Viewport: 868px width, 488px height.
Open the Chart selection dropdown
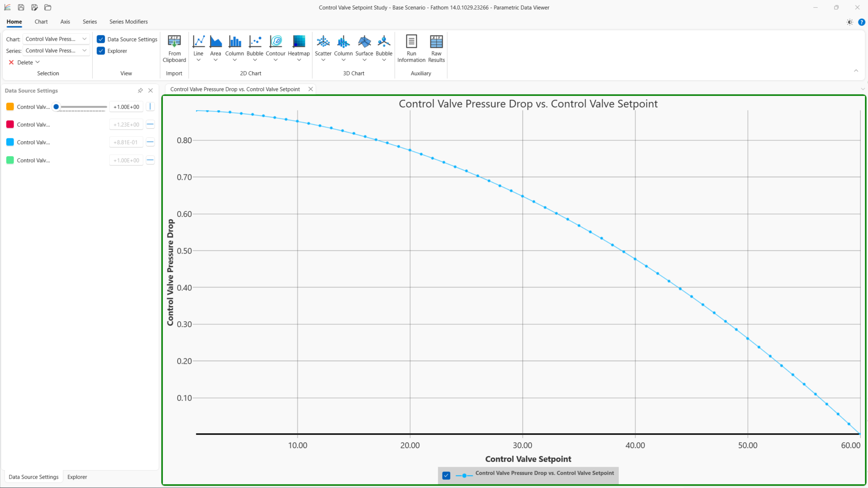(x=57, y=39)
